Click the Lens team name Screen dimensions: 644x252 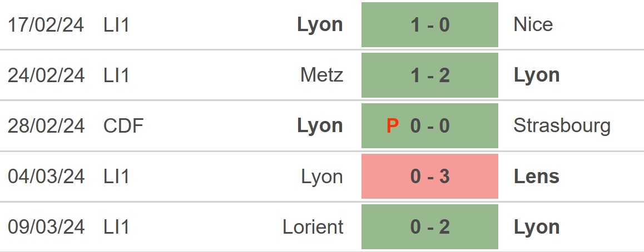point(537,176)
